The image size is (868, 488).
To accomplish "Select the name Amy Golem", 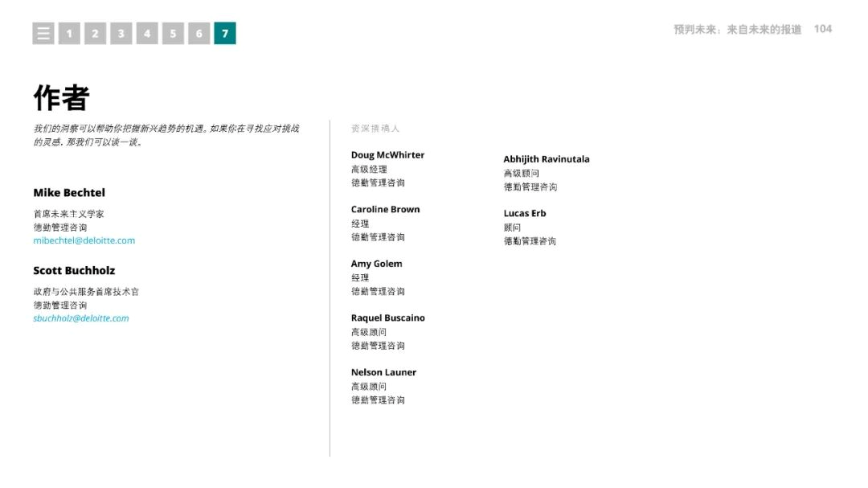I will click(x=376, y=264).
